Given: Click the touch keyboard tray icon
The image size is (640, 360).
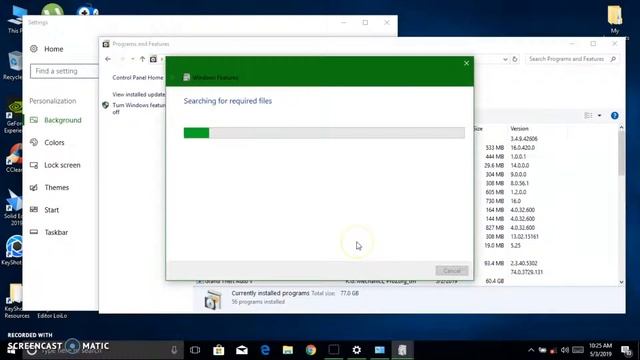Looking at the screenshot, I should pos(578,350).
